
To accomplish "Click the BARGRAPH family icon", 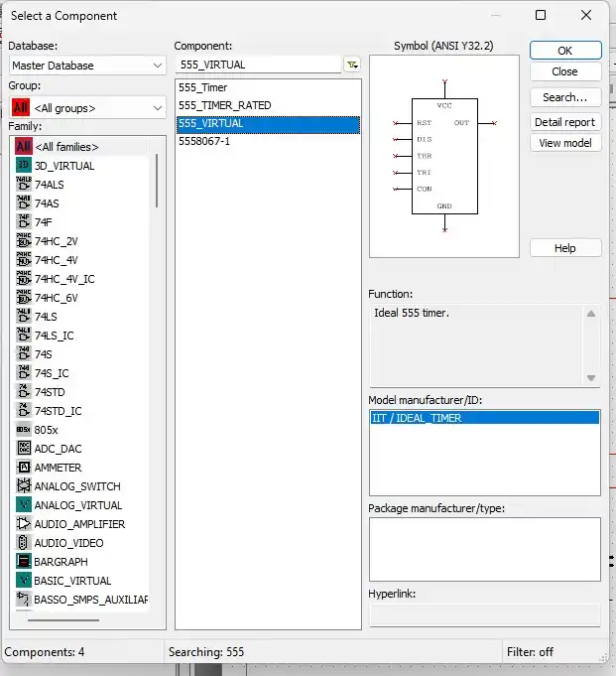I will point(24,561).
